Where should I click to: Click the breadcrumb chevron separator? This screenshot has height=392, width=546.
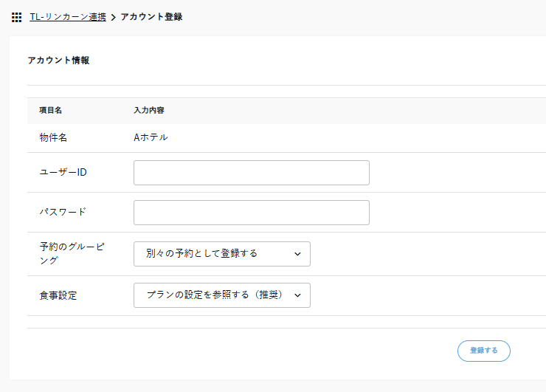tap(113, 17)
